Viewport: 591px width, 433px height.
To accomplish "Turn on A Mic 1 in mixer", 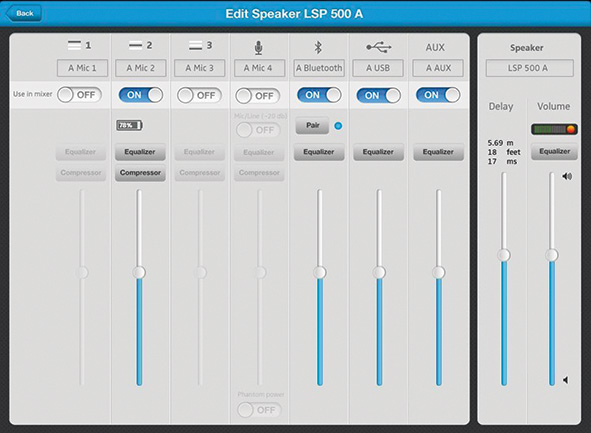I will click(80, 95).
